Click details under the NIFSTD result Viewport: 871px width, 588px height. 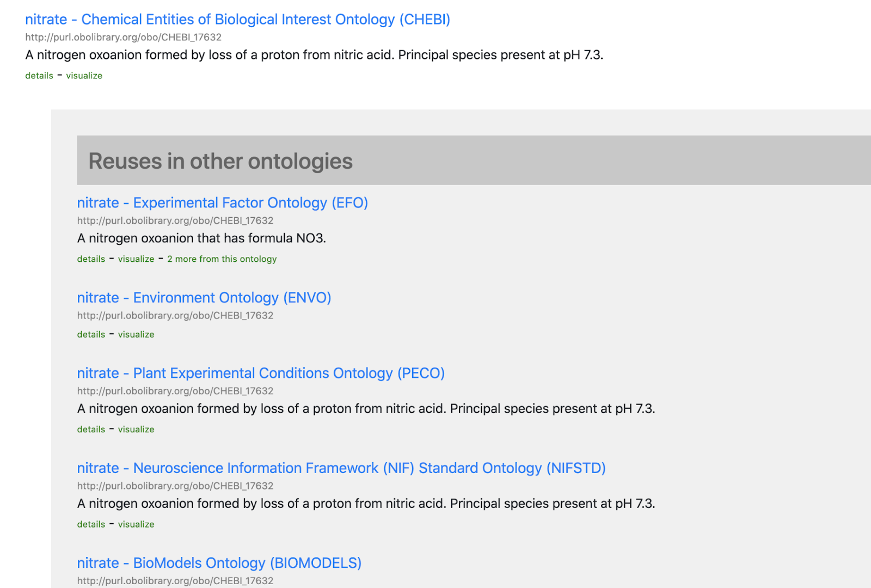coord(91,524)
